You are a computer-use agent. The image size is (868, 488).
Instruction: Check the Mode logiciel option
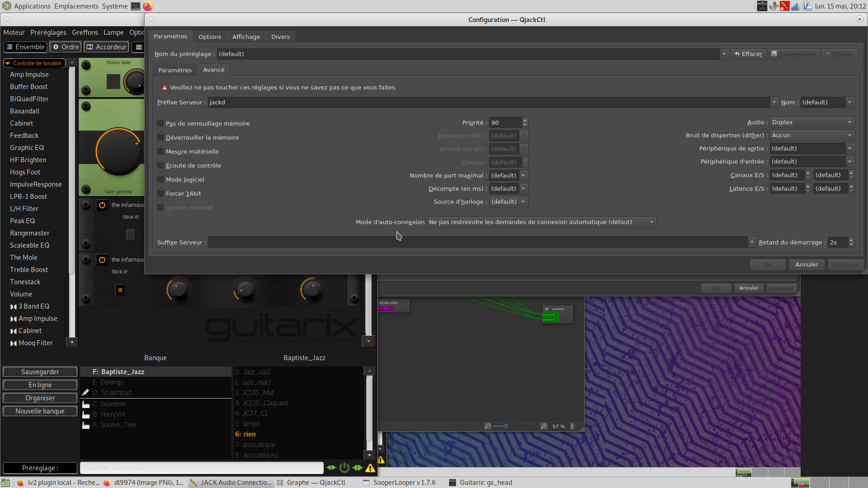tap(160, 179)
